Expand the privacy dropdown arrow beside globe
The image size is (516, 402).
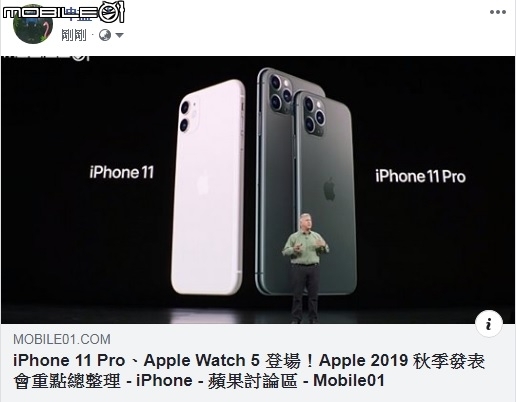pos(119,35)
